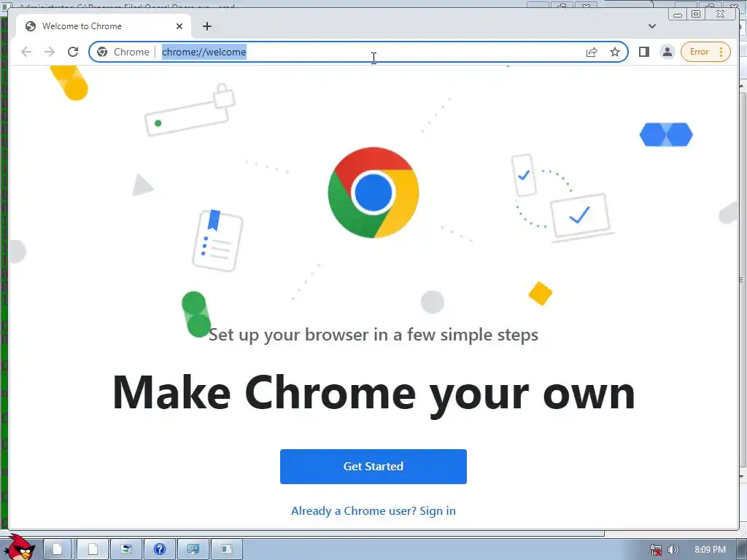
Task: Select the Welcome to Chrome tab
Action: pyautogui.click(x=104, y=26)
